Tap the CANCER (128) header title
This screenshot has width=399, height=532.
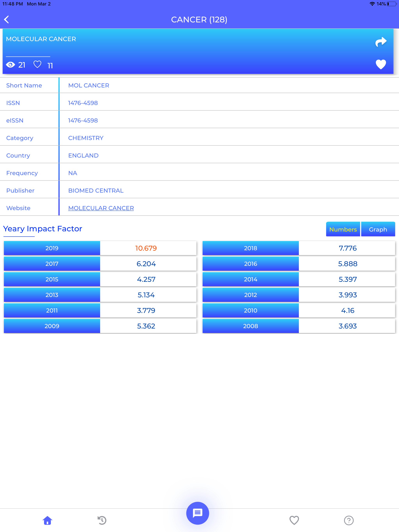pos(199,19)
